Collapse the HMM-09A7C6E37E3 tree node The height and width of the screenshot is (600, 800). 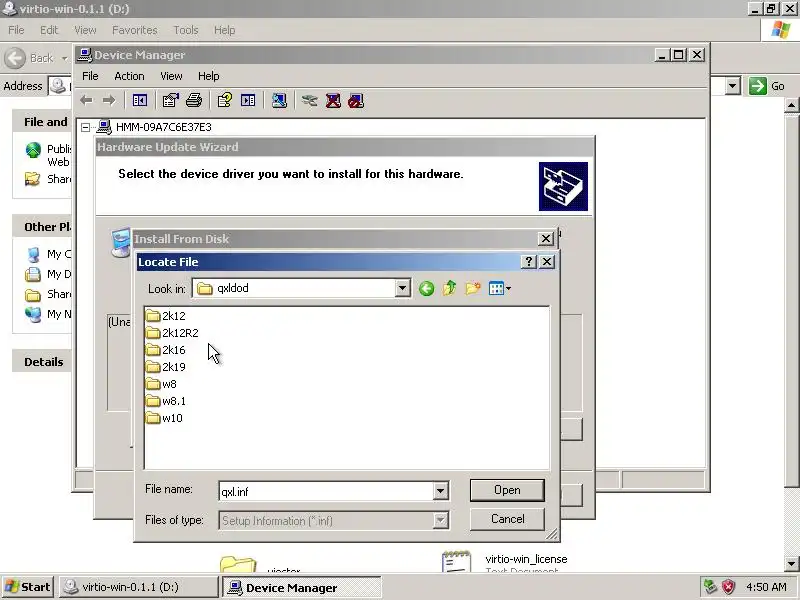tap(86, 127)
